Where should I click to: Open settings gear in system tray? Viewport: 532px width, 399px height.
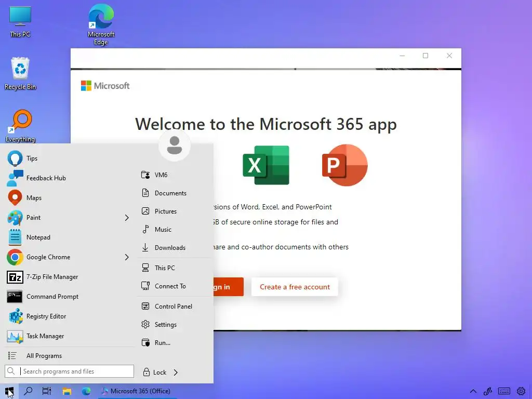point(521,391)
